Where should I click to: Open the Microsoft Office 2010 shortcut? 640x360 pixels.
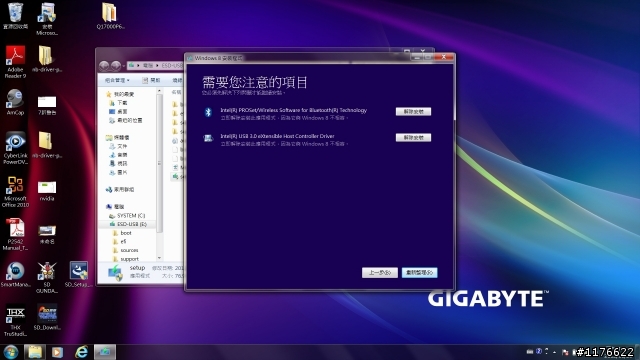click(16, 192)
